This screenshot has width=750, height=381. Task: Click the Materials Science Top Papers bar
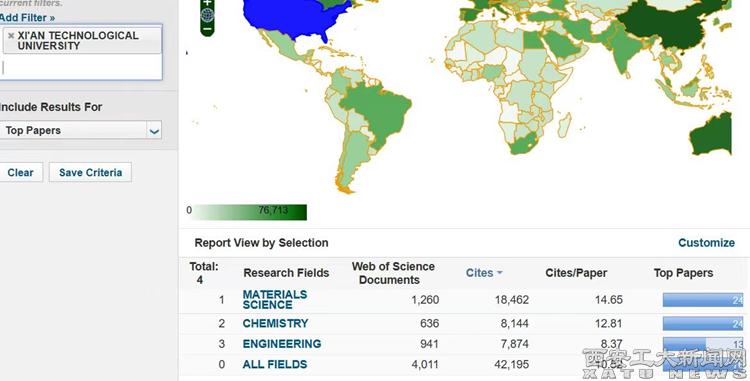coord(703,300)
